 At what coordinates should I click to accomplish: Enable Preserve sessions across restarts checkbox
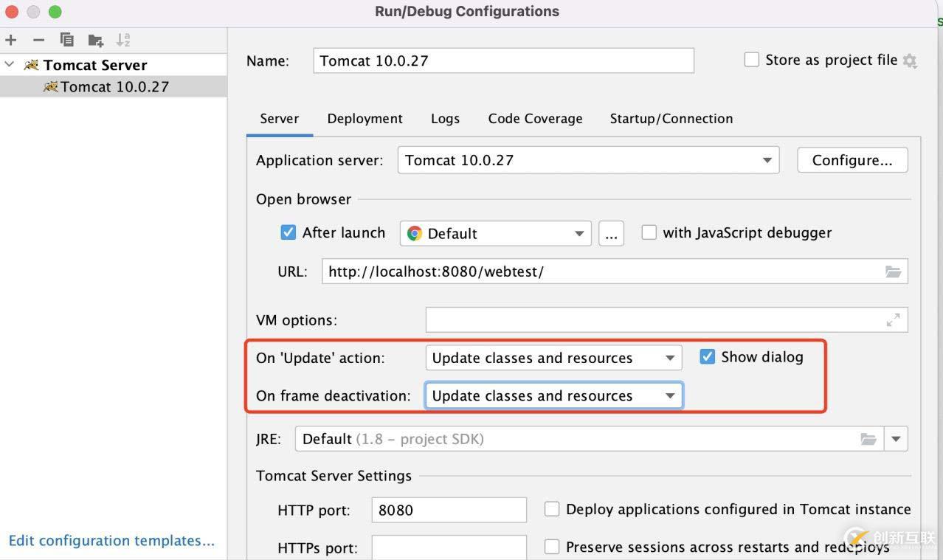click(x=551, y=547)
